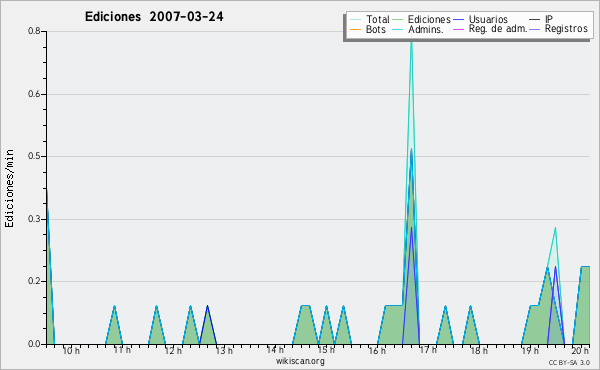Click the 17 h label on the time axis
Image resolution: width=600 pixels, height=370 pixels.
click(x=428, y=350)
